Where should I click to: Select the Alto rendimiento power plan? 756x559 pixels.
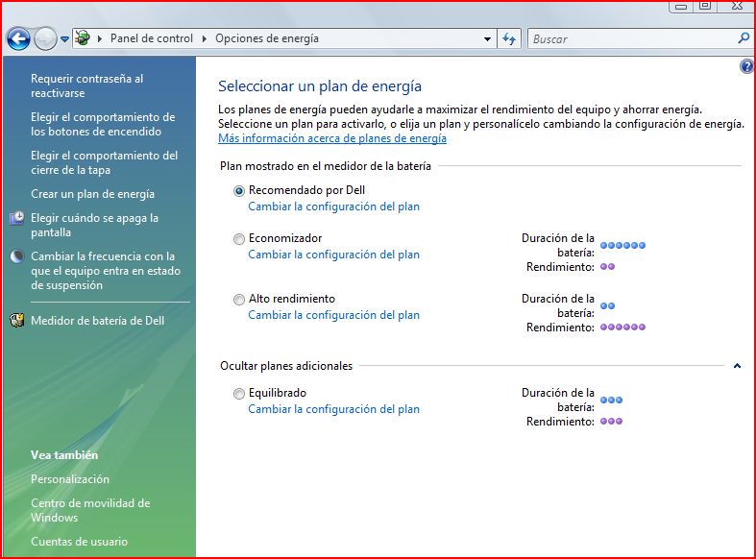[x=239, y=300]
